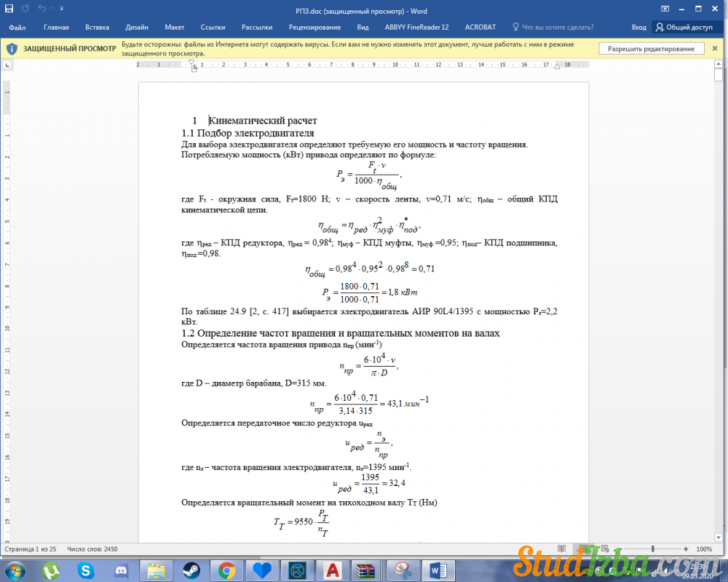Screen dimensions: 728x582
Task: Open the Файл tab
Action: click(17, 28)
